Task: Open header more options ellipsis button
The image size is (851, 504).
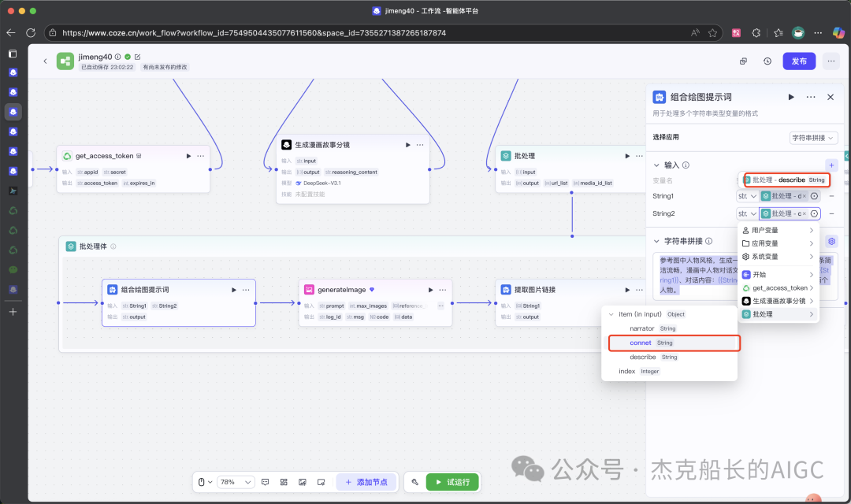Action: (831, 61)
